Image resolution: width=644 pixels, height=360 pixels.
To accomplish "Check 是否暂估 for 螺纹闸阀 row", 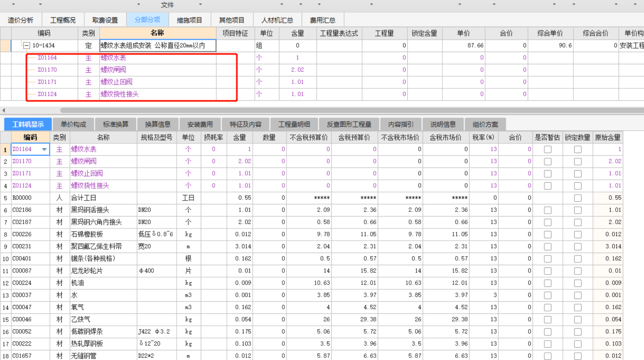I will click(x=548, y=162).
